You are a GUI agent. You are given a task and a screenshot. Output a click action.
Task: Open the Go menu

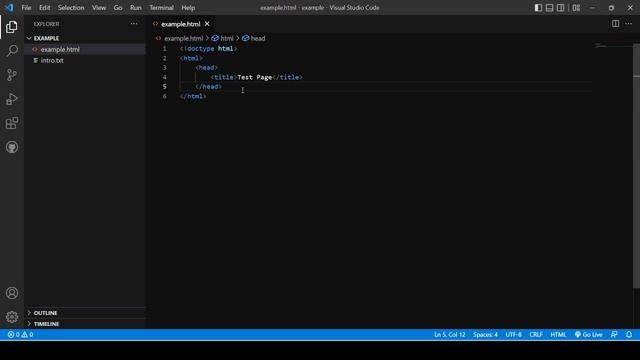[x=118, y=8]
